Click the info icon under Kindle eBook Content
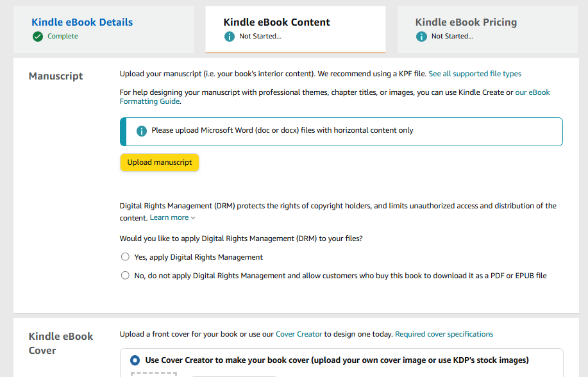The width and height of the screenshot is (588, 377). click(x=230, y=37)
